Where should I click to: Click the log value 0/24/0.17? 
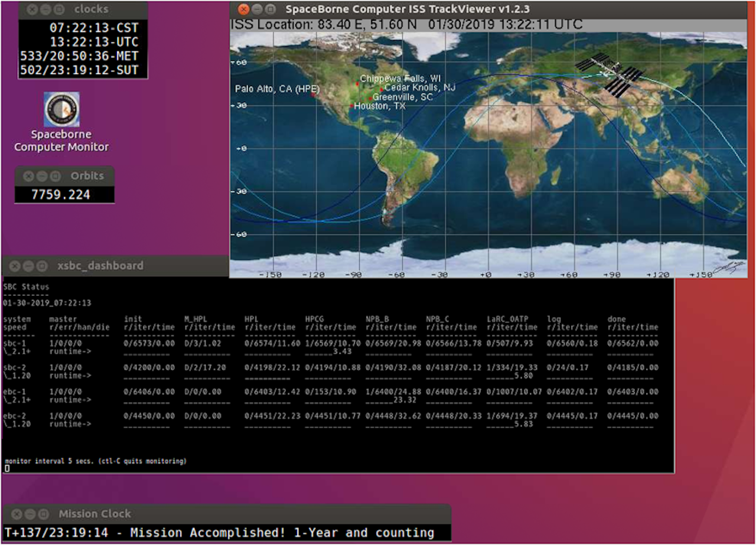pyautogui.click(x=568, y=367)
